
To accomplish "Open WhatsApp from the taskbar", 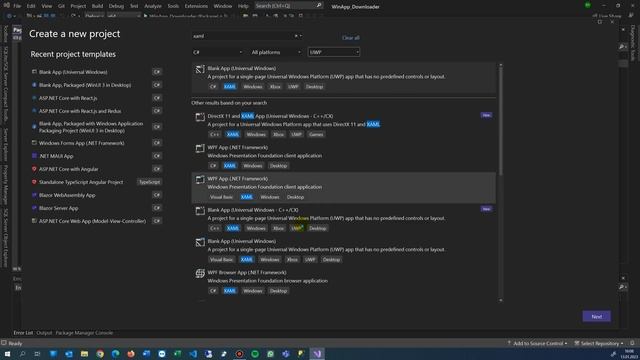I will [271, 353].
